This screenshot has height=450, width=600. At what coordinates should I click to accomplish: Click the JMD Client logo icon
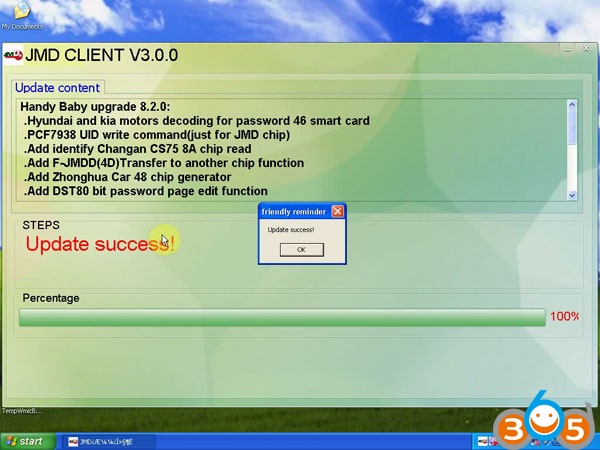(x=13, y=55)
